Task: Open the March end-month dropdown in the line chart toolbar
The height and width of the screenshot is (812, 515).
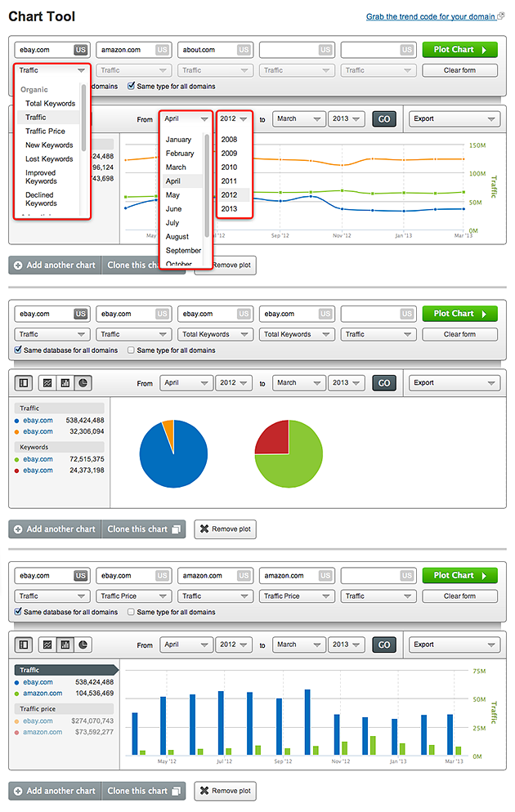Action: point(299,119)
